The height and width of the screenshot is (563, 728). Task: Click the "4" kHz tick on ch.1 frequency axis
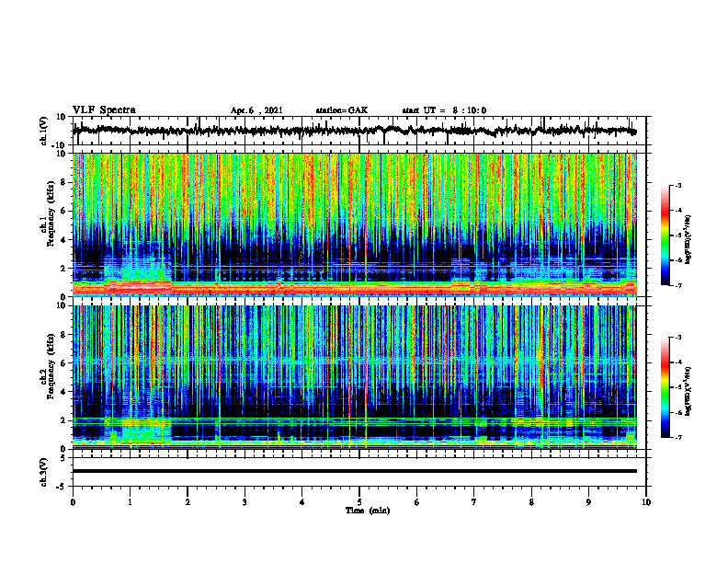pyautogui.click(x=63, y=240)
